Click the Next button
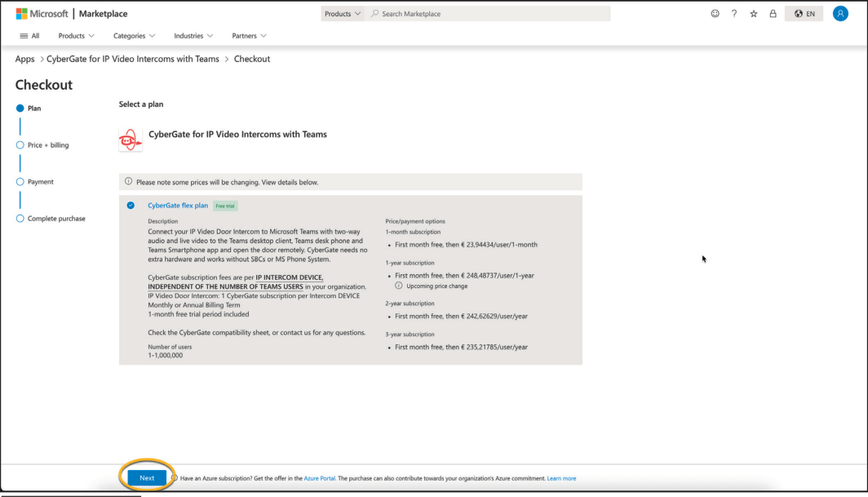This screenshot has width=868, height=497. (147, 478)
